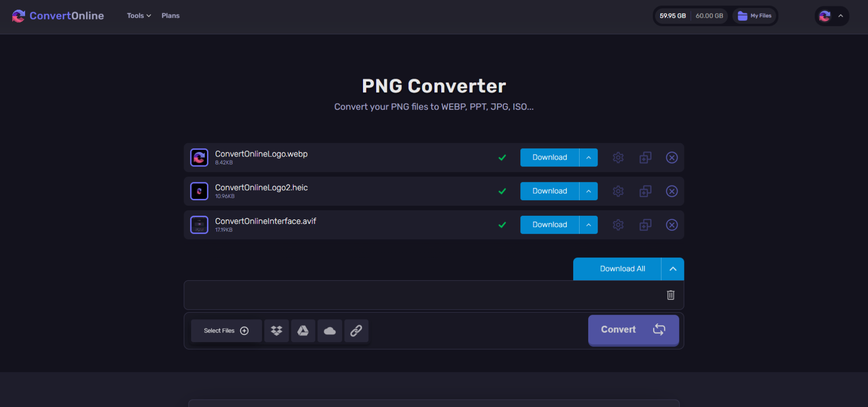Add a file by URL link
This screenshot has height=407, width=868.
click(x=356, y=331)
